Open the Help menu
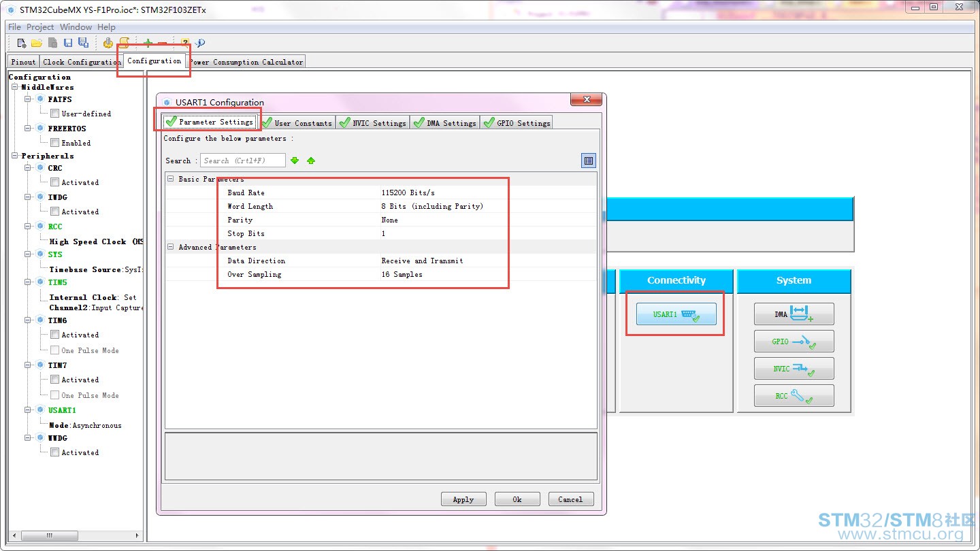The width and height of the screenshot is (980, 551). pos(107,27)
